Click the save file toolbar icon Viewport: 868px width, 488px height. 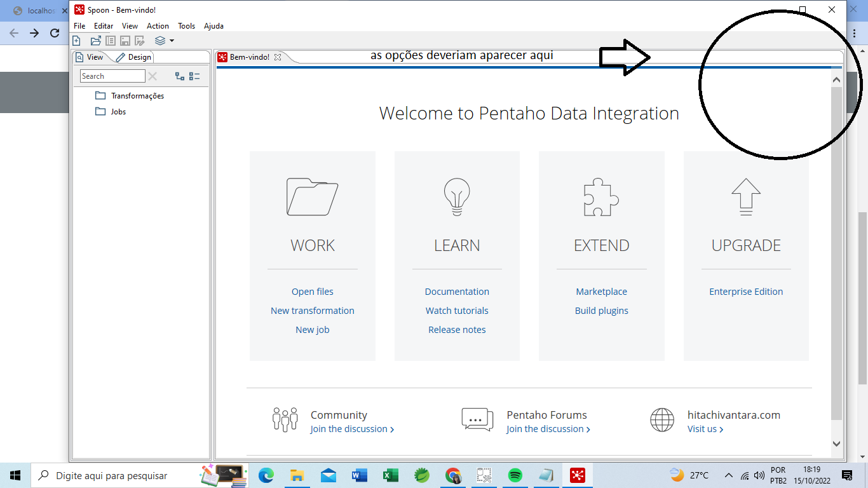(125, 41)
